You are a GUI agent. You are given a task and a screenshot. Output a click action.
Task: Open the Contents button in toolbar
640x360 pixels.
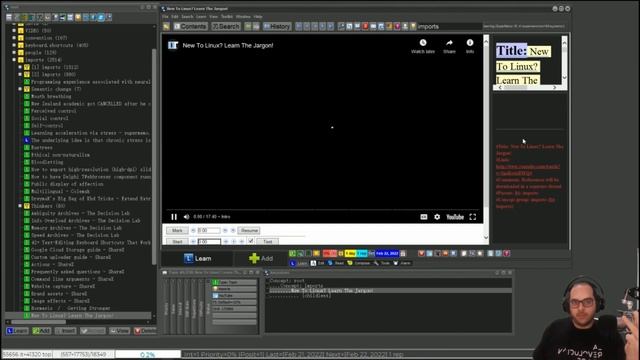pos(190,27)
